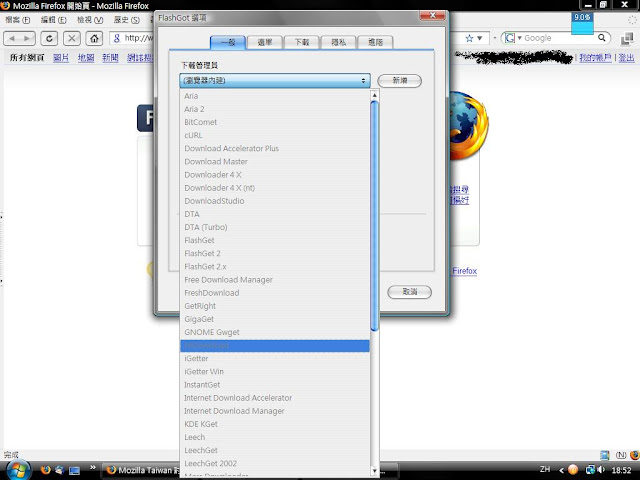Select BitComet from the list
Screen dimensions: 640x480
[275, 122]
